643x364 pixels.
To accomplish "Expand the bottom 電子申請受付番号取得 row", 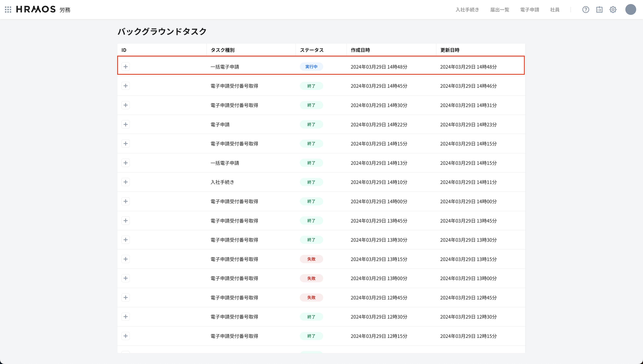I will click(126, 336).
